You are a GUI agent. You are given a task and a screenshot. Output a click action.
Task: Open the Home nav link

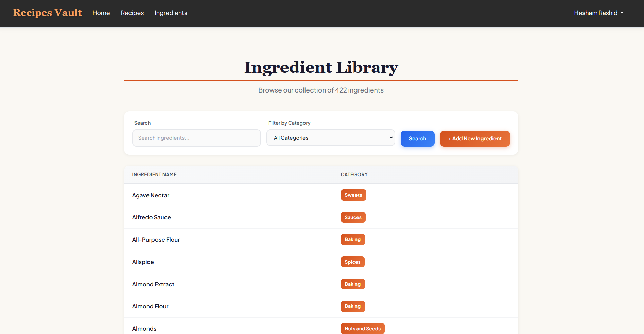[101, 13]
